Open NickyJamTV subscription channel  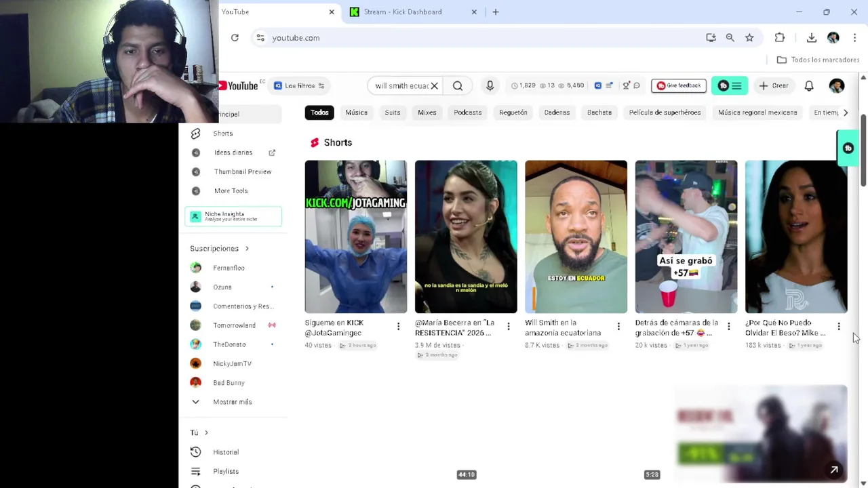coord(231,363)
